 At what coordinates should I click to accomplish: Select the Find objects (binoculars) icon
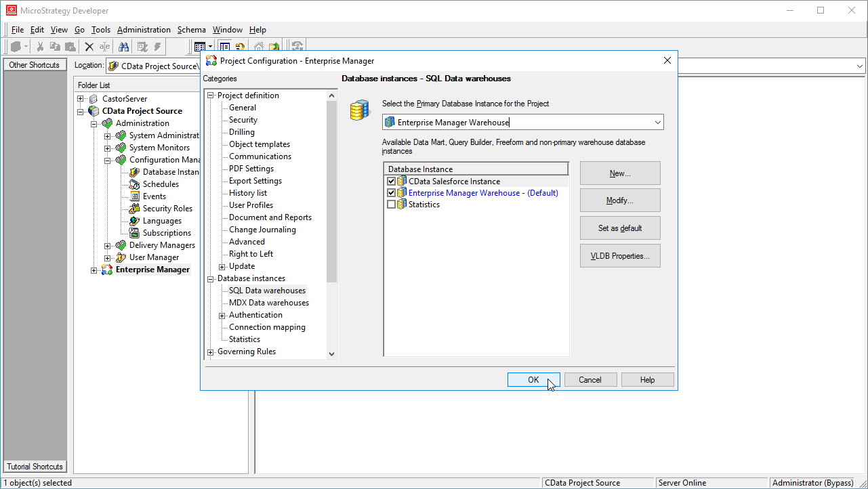click(123, 46)
